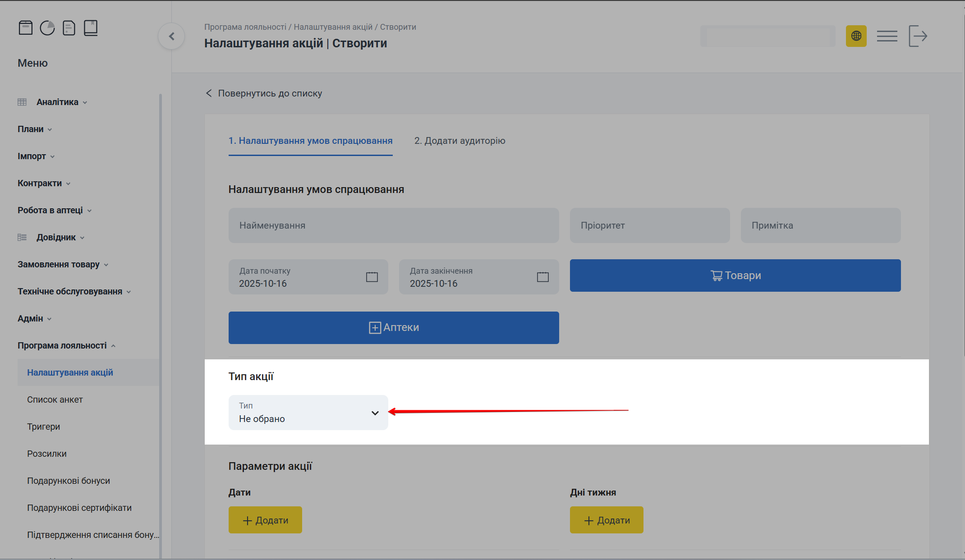Open the pie chart analytics icon
This screenshot has width=965, height=560.
pos(47,28)
